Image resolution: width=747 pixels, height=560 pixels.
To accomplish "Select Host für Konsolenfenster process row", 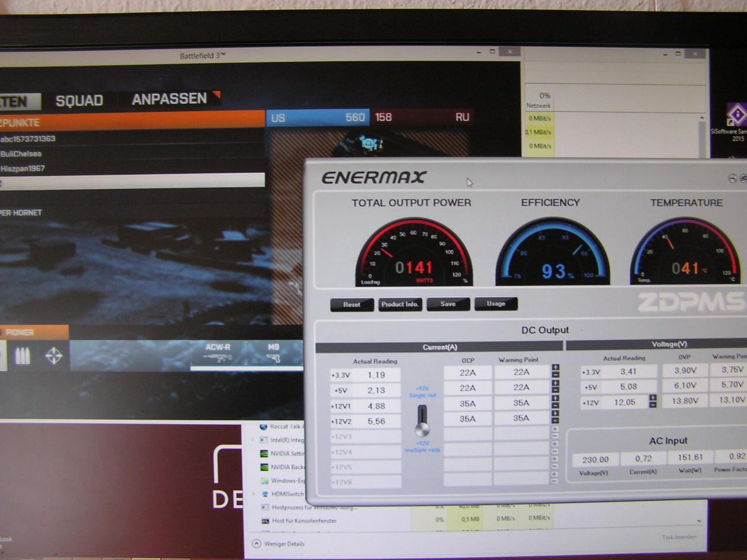I will click(304, 520).
